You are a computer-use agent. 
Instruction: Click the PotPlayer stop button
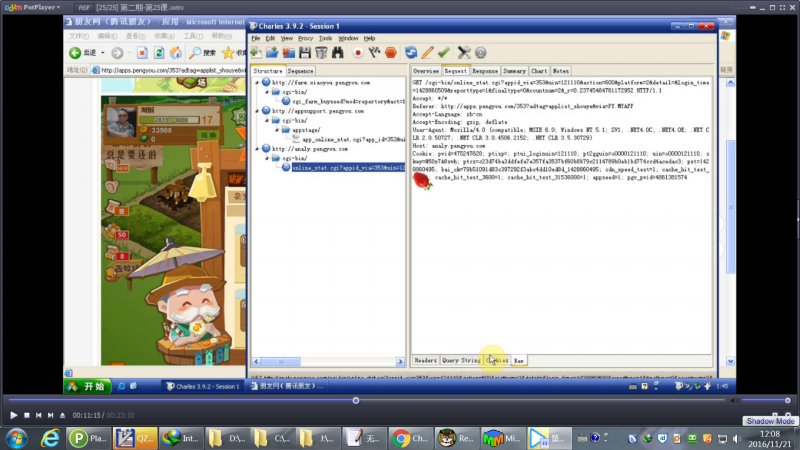(27, 415)
